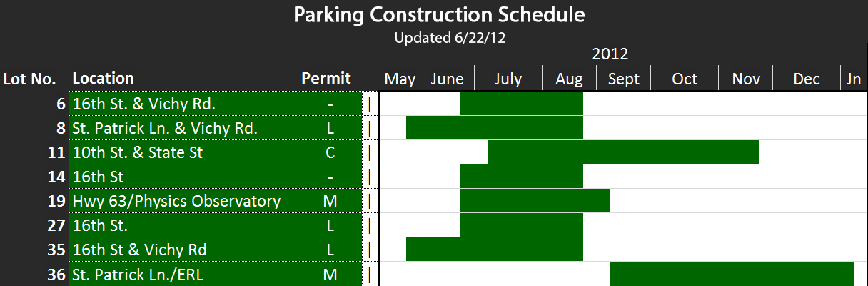Select the Lot 36 St. Patrick Ln./ERL bar

732,274
